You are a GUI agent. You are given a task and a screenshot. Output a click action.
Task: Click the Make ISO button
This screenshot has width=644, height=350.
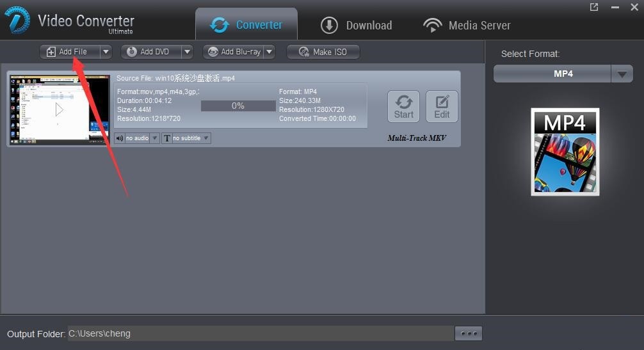click(323, 52)
